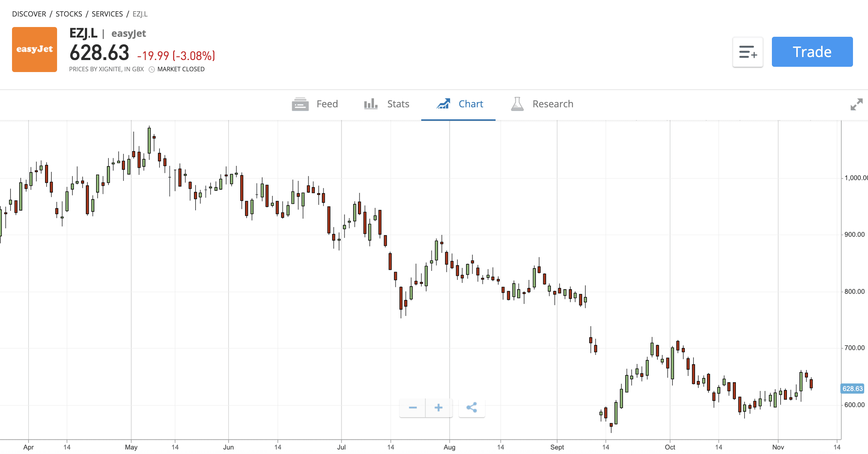
Task: Click the May date axis label
Action: pyautogui.click(x=131, y=447)
